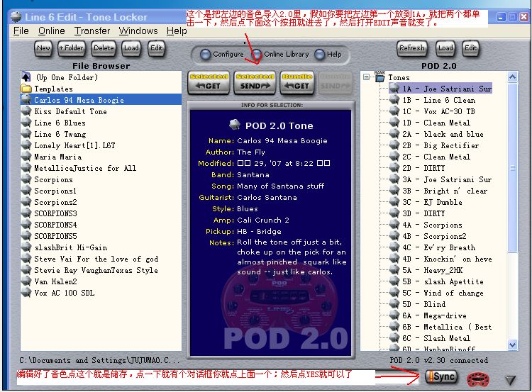Click the tone icon for 1B - Line 6 Clean

(394, 100)
